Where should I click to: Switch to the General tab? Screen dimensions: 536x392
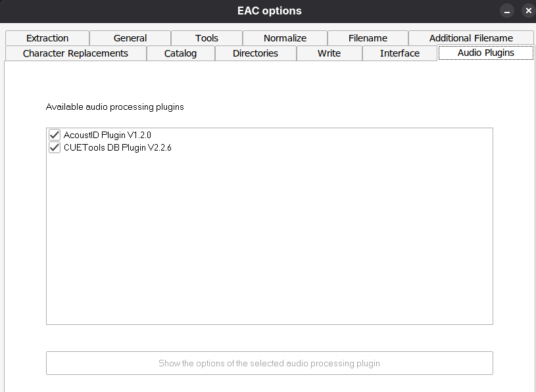pyautogui.click(x=130, y=38)
